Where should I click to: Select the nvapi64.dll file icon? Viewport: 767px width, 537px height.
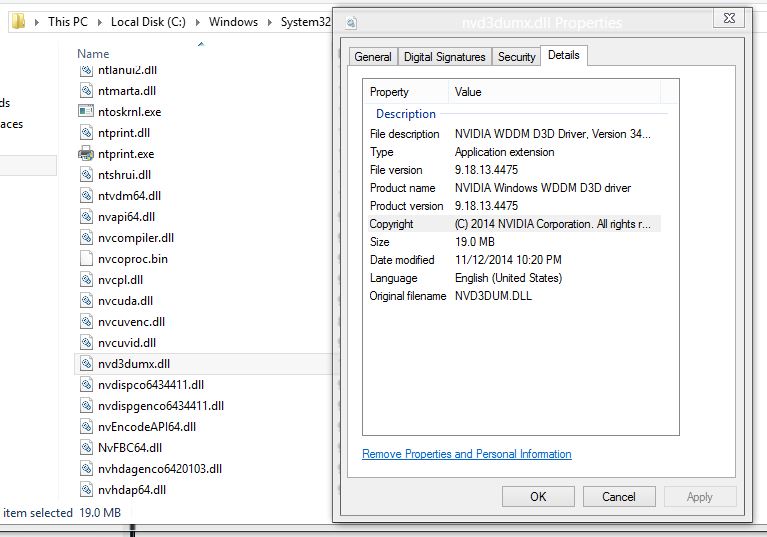pos(86,217)
